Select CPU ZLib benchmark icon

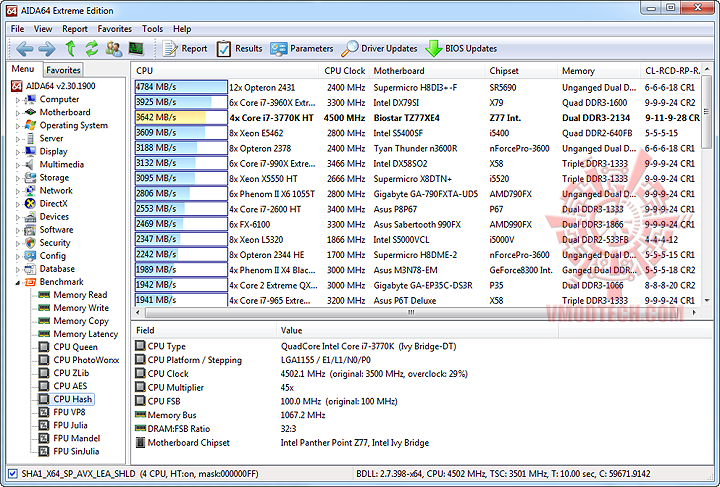pos(44,373)
